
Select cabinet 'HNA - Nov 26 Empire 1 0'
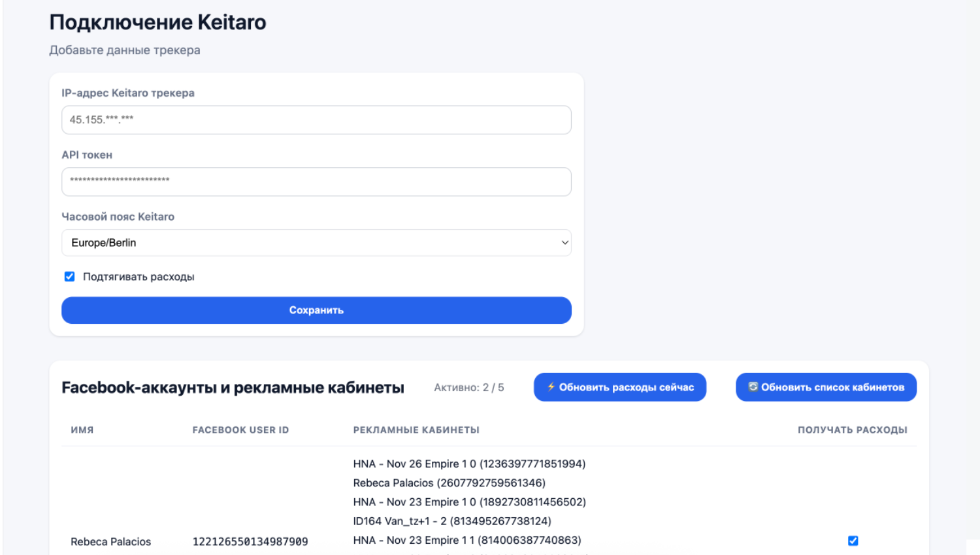469,464
